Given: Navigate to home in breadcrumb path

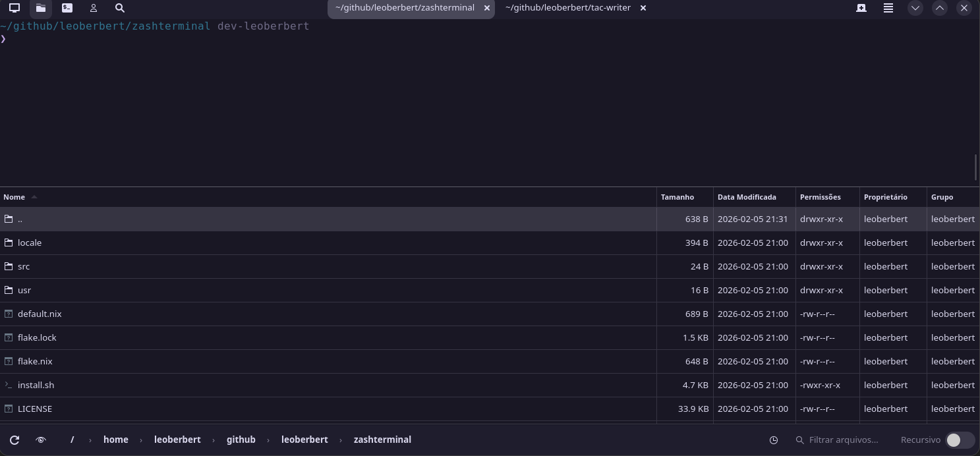Looking at the screenshot, I should (x=116, y=440).
